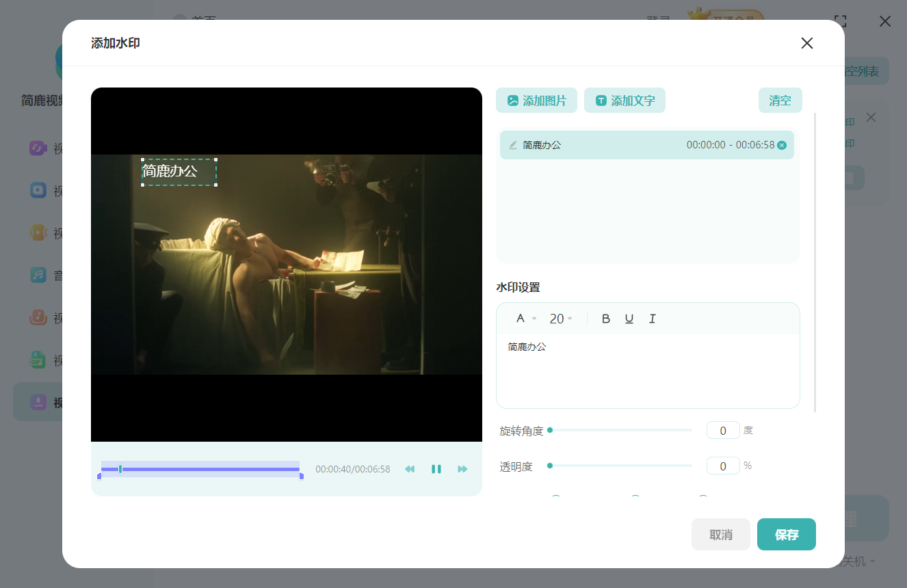Click the rewind icon in the player
907x588 pixels.
pos(410,469)
